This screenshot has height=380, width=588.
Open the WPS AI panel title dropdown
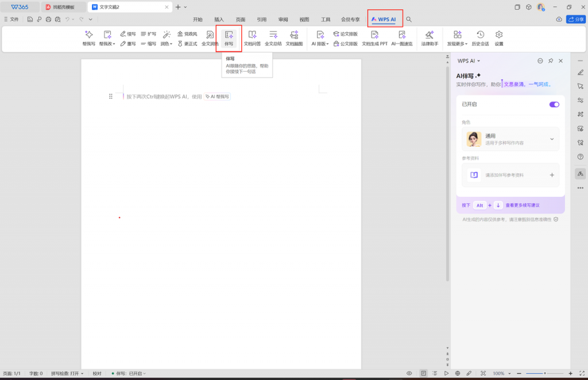click(x=469, y=61)
